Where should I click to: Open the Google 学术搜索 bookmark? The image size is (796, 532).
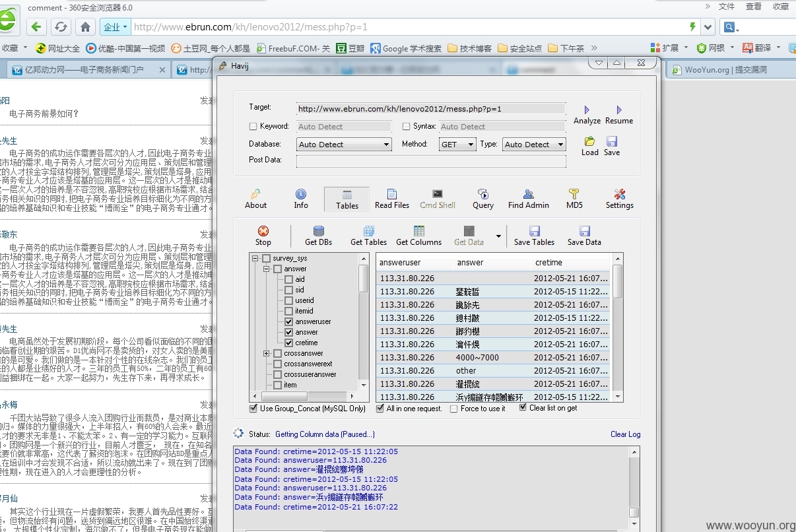click(x=406, y=48)
